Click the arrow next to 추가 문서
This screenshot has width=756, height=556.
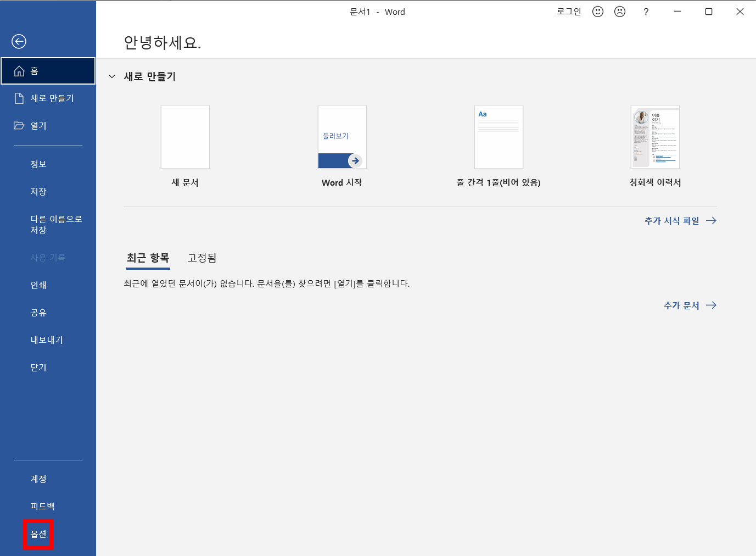click(x=711, y=305)
